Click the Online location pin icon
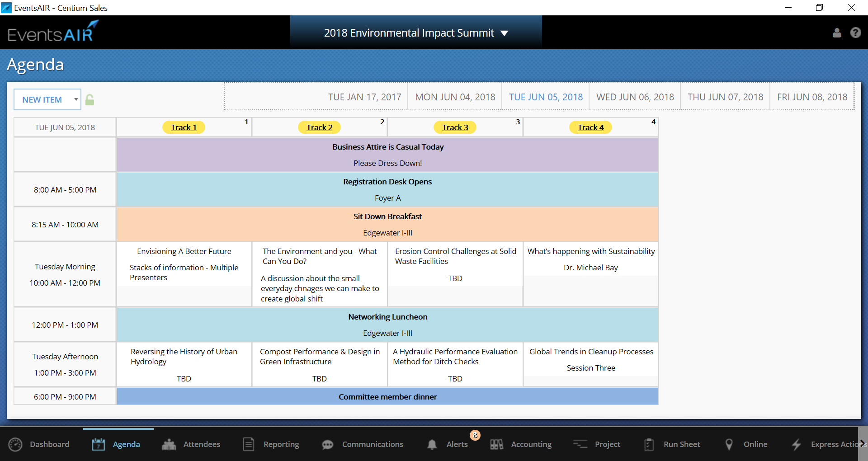Screen dimensions: 868x461 pos(729,444)
